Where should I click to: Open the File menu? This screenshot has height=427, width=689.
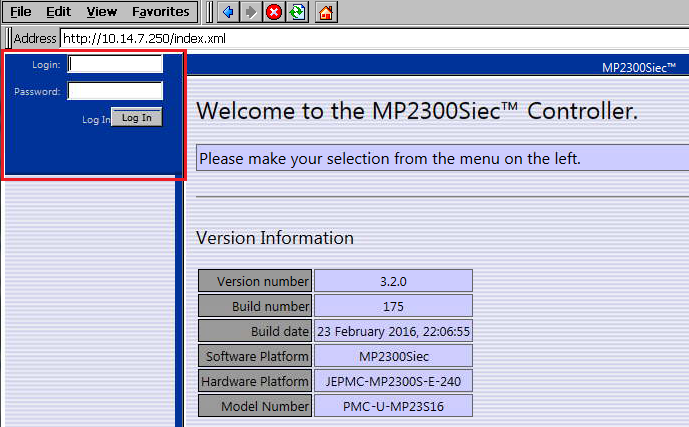21,11
